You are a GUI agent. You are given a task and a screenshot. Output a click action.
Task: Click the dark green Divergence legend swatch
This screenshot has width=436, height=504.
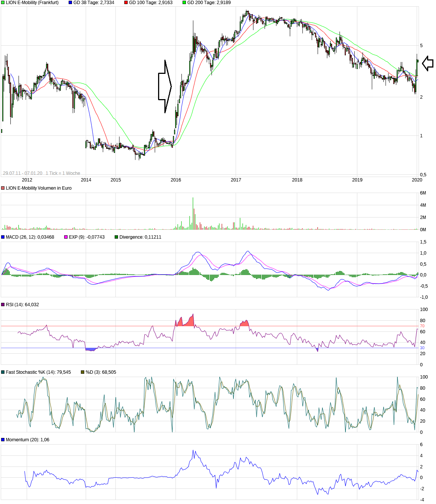[117, 237]
